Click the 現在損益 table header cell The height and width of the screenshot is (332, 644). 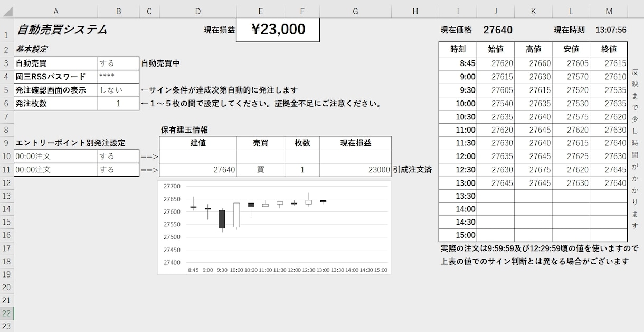coord(355,143)
